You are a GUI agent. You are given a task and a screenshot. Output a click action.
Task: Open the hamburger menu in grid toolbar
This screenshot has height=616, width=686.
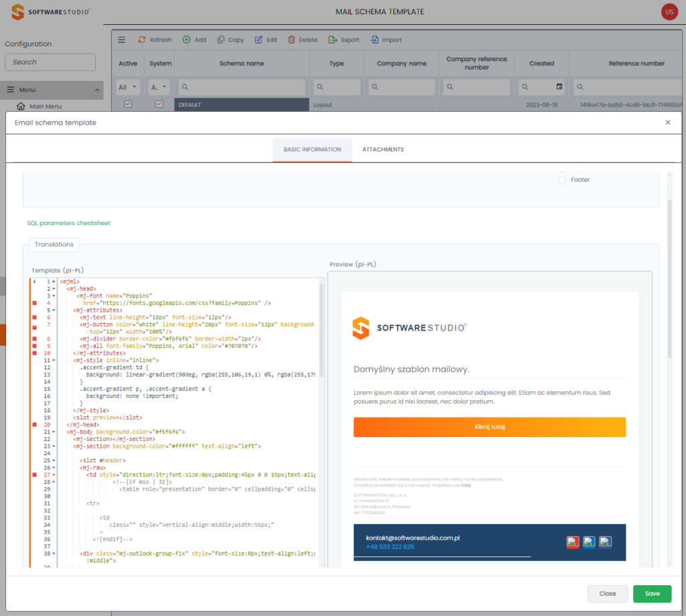tap(121, 40)
